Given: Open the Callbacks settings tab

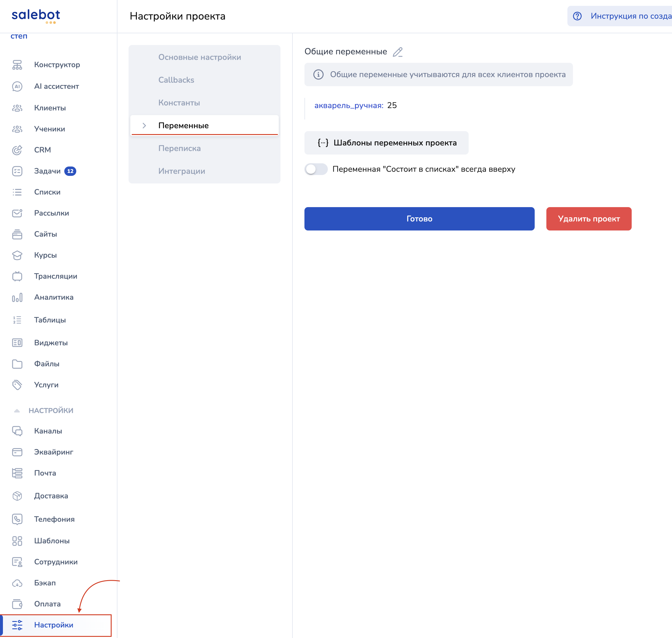Looking at the screenshot, I should [176, 80].
